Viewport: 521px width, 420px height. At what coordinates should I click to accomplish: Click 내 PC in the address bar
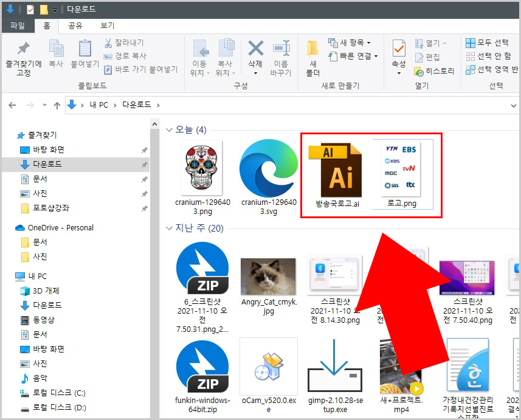(98, 105)
